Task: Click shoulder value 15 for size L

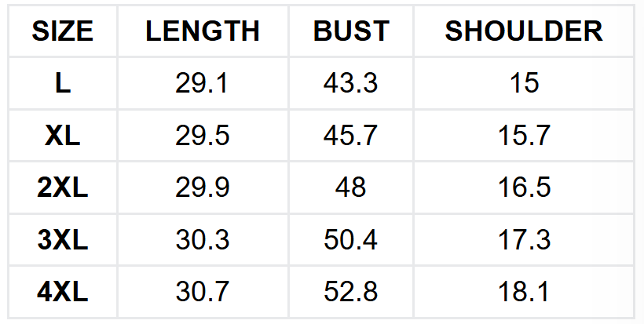Action: tap(524, 83)
